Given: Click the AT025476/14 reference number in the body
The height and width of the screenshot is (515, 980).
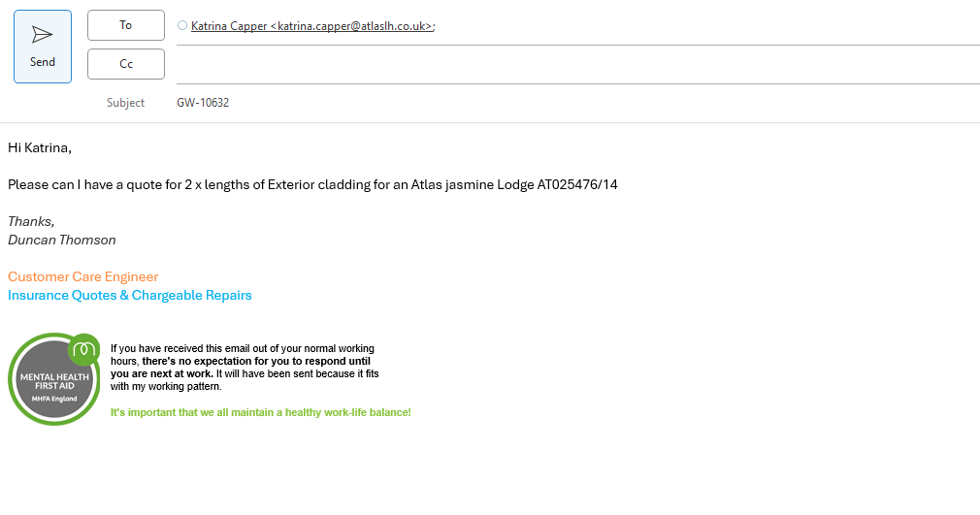Looking at the screenshot, I should pyautogui.click(x=577, y=184).
